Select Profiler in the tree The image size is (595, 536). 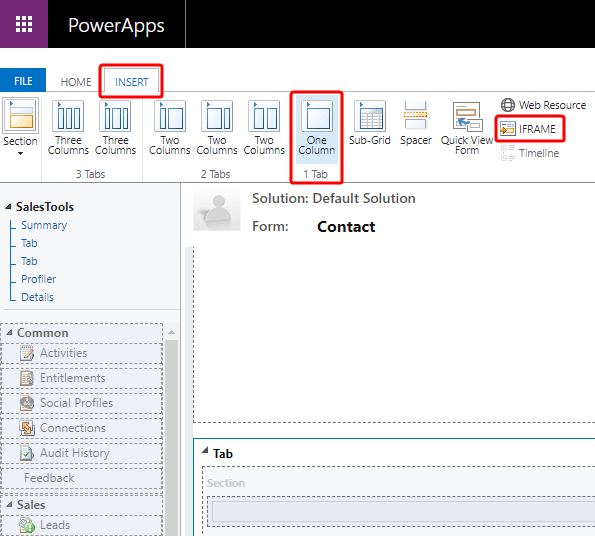click(39, 279)
